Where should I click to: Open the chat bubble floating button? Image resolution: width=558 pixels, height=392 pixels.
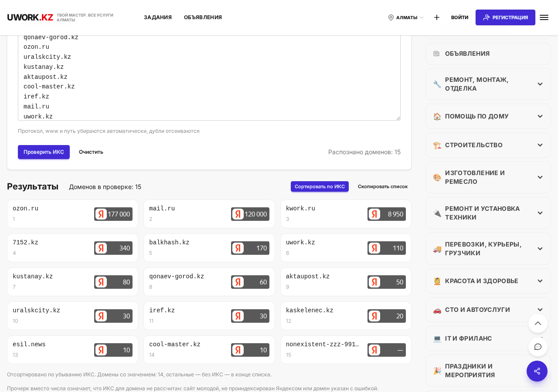pos(538,347)
